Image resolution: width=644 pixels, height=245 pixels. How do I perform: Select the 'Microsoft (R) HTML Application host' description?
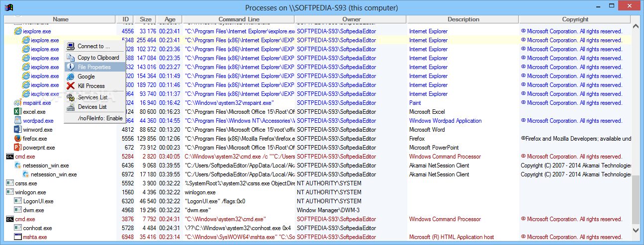pos(452,237)
